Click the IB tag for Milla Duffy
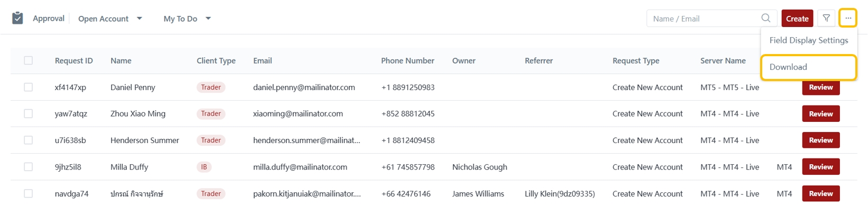The height and width of the screenshot is (212, 868). pyautogui.click(x=204, y=167)
